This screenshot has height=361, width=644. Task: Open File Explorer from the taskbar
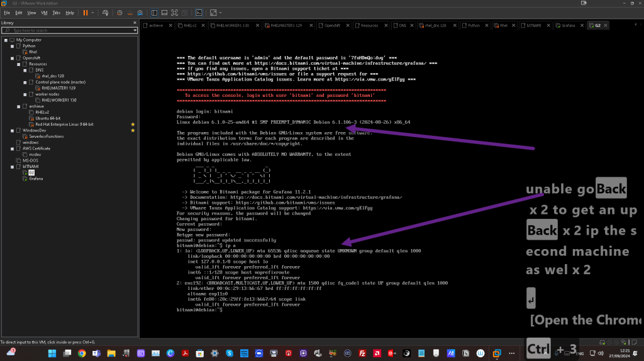tap(111, 353)
